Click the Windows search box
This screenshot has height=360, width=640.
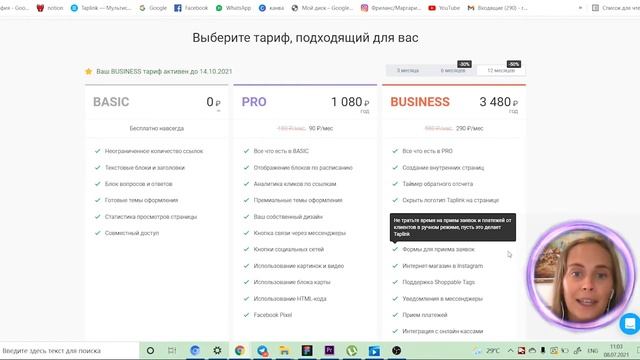69,351
